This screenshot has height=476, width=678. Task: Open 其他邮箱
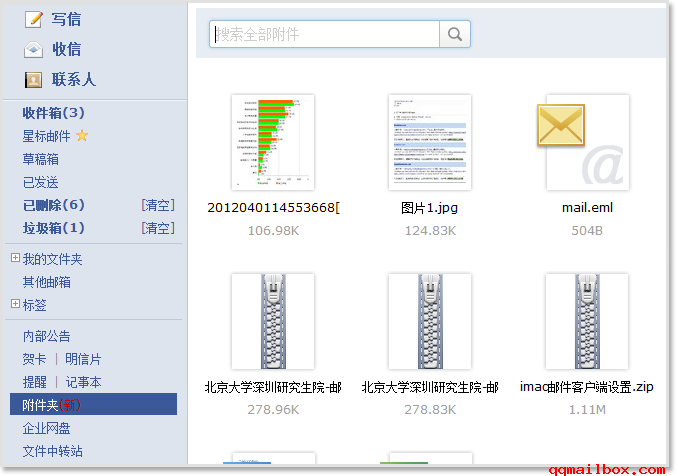pyautogui.click(x=46, y=282)
